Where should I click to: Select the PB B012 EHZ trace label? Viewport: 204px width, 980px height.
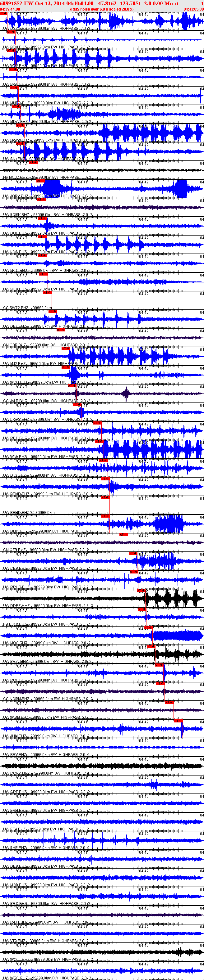47,625
